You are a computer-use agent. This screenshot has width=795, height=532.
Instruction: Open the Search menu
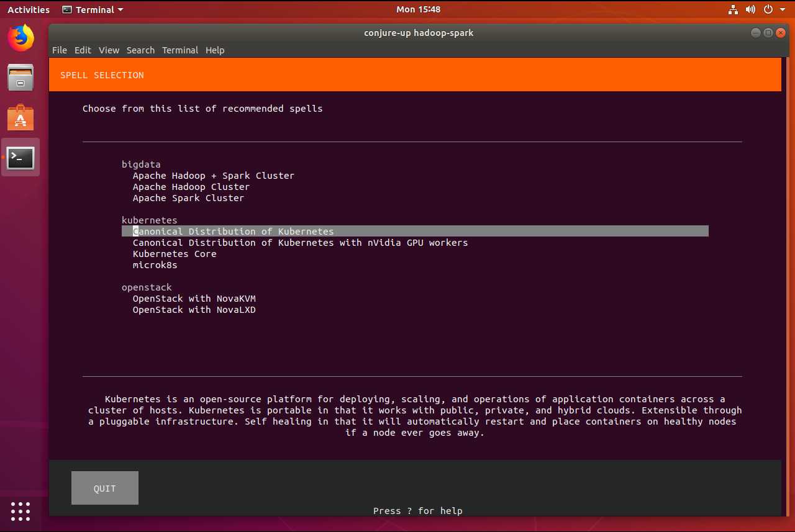click(x=140, y=50)
